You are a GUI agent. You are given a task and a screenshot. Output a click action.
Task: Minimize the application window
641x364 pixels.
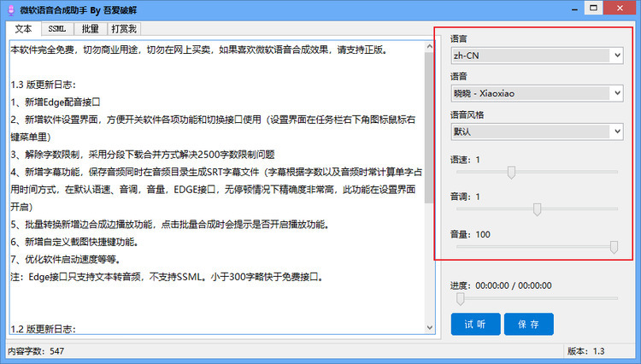click(574, 9)
